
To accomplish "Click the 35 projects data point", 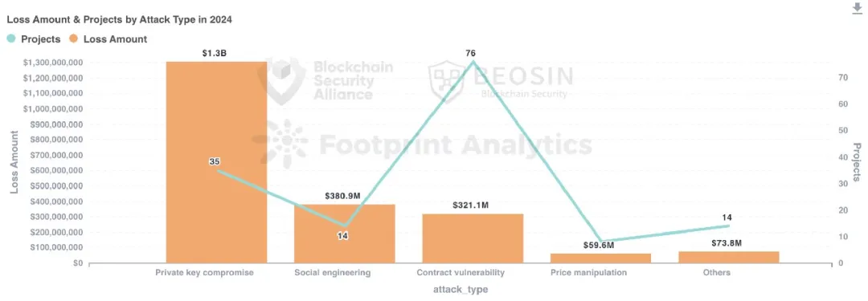I will (x=216, y=170).
